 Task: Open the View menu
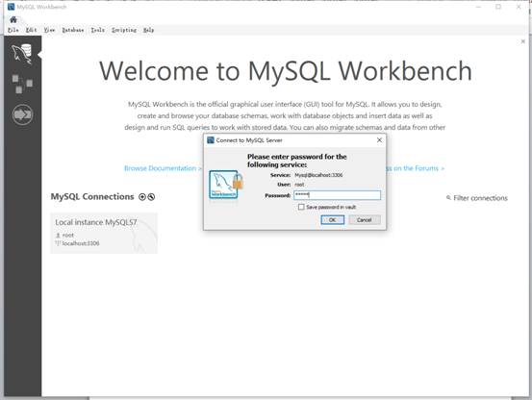[x=49, y=30]
